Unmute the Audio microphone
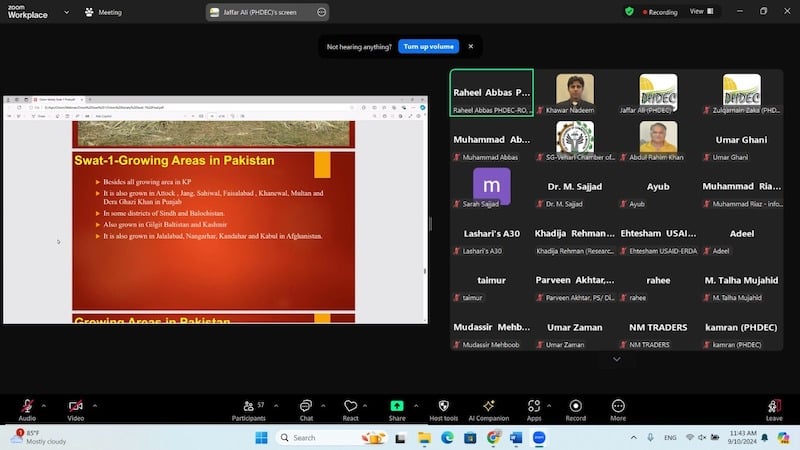Image resolution: width=800 pixels, height=450 pixels. tap(26, 406)
